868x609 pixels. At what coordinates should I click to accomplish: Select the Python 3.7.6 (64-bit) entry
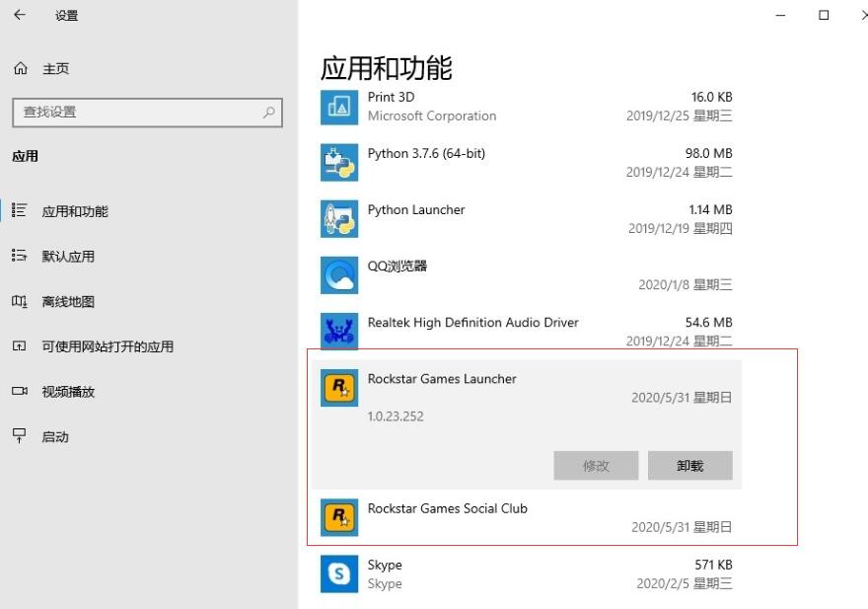426,154
